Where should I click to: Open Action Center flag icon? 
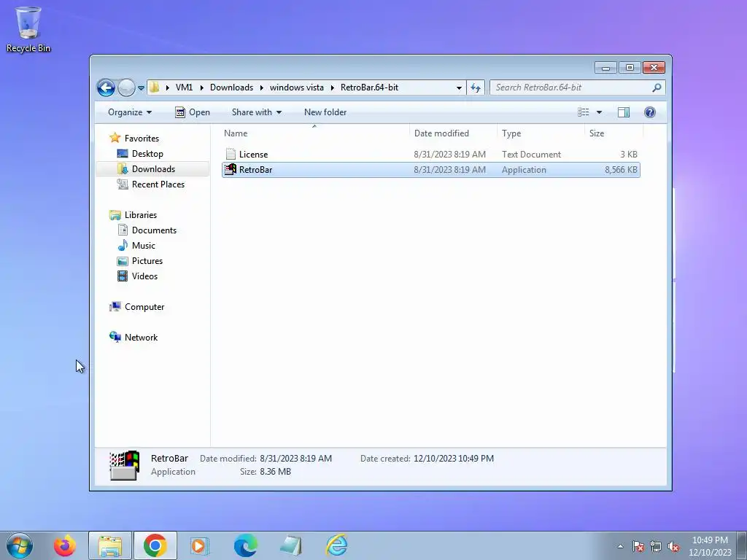tap(638, 546)
